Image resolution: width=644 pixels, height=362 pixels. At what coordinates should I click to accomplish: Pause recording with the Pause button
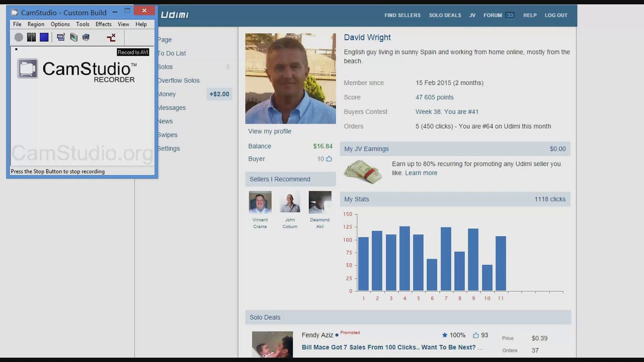pos(31,37)
